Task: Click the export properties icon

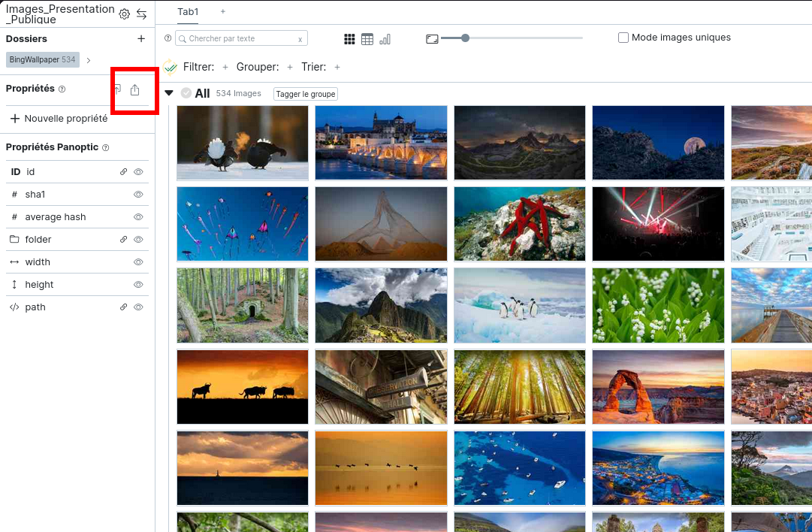Action: [x=134, y=89]
